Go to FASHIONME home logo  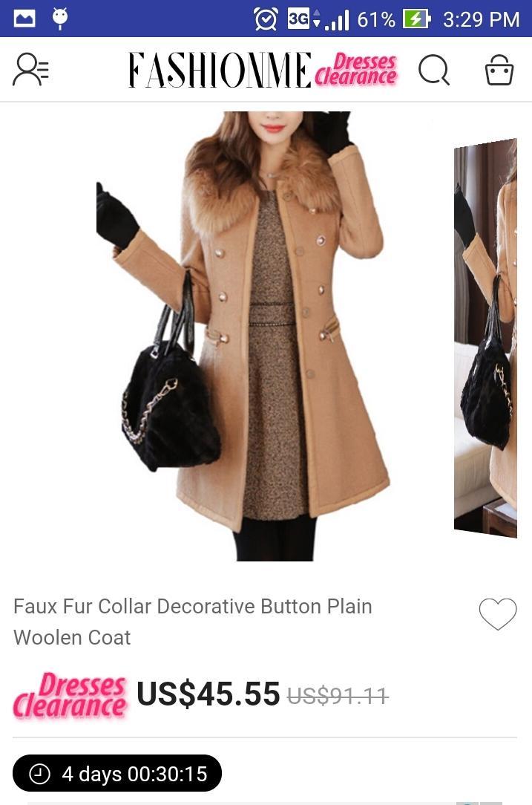[220, 70]
